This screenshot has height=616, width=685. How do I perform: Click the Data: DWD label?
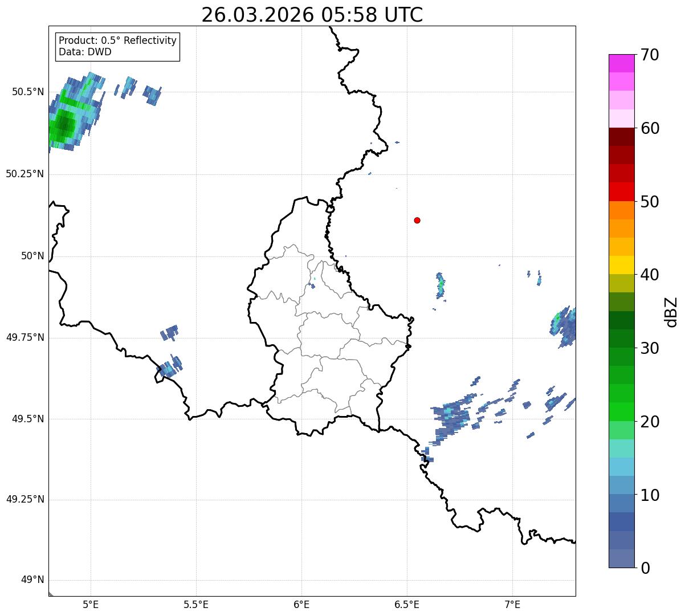pyautogui.click(x=85, y=52)
